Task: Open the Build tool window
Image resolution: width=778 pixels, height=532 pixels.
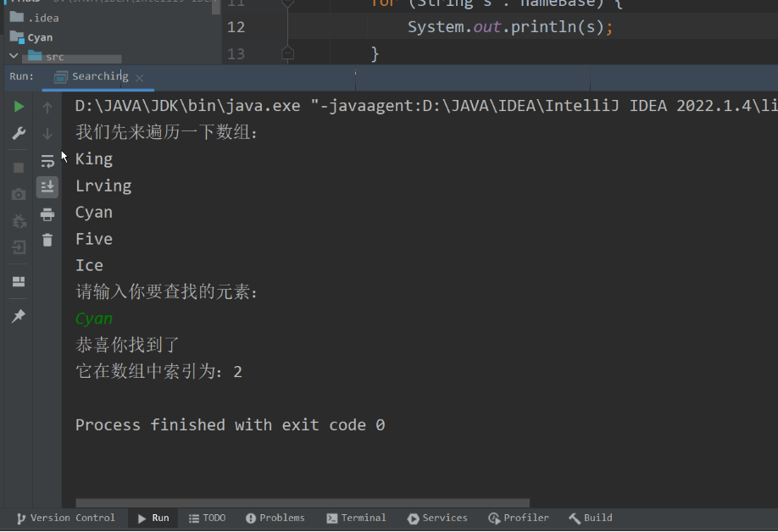Action: point(591,518)
